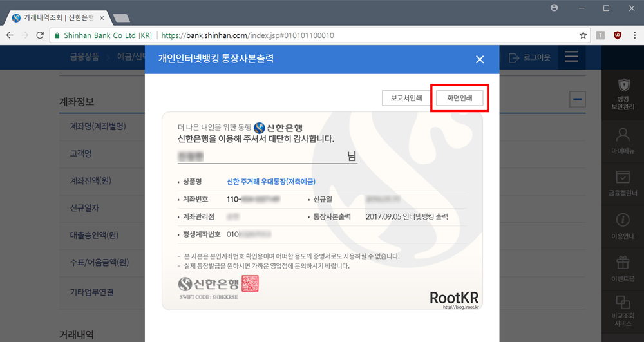Viewport: 644px width, 342px height.
Task: Click the 통장사본출력 label in the passbook
Action: (332, 217)
